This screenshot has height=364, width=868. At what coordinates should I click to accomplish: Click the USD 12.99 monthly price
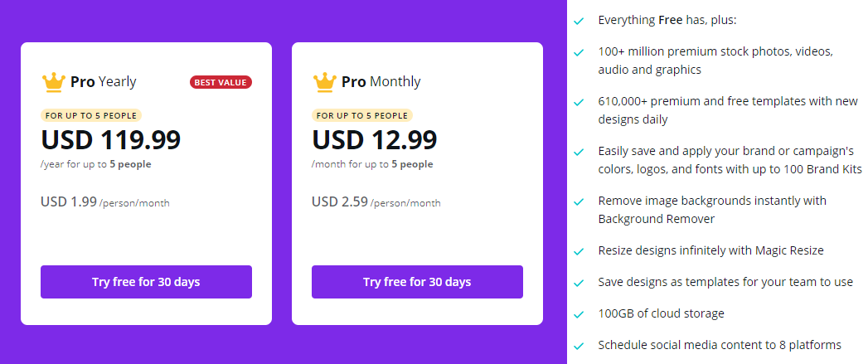pos(375,139)
